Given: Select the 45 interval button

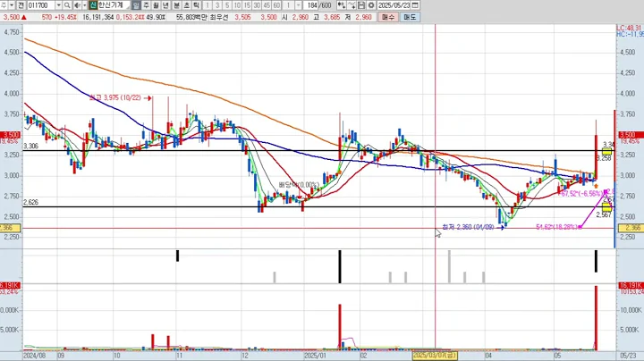Looking at the screenshot, I should (267, 5).
